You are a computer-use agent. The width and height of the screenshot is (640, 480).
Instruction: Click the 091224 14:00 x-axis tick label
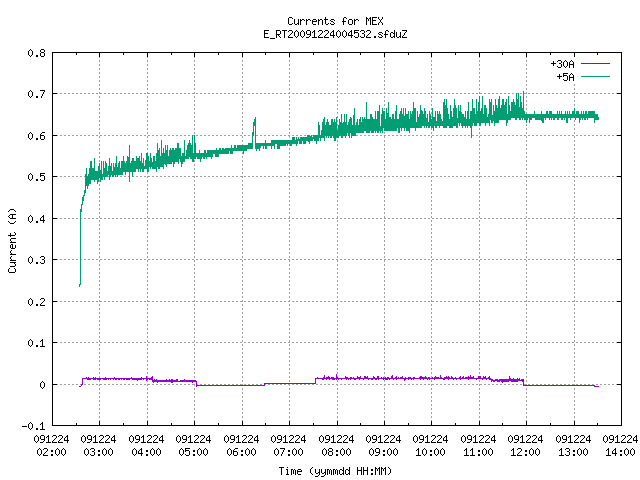pyautogui.click(x=620, y=446)
